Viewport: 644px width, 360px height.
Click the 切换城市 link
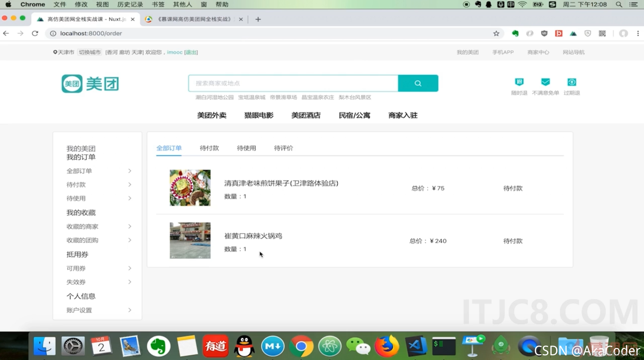[89, 52]
